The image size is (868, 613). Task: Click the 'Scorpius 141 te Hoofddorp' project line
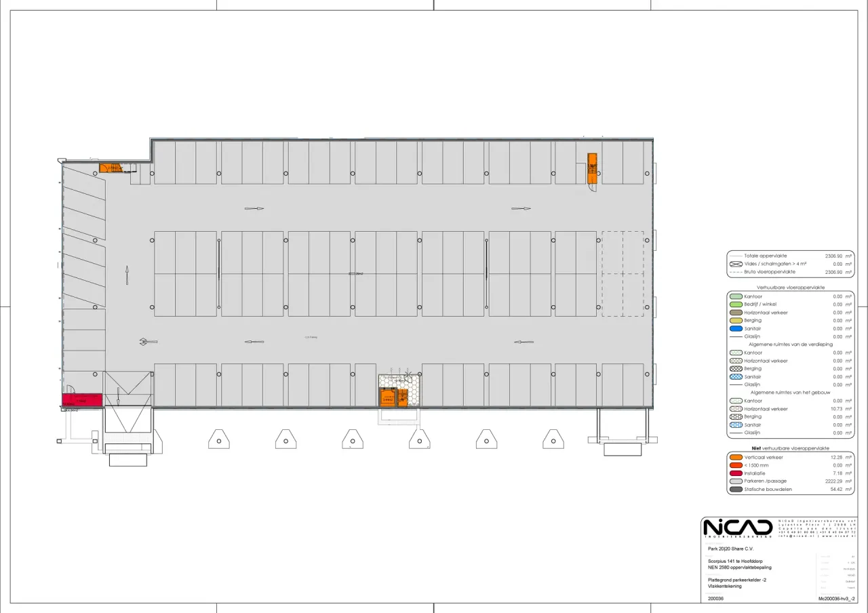click(x=736, y=561)
